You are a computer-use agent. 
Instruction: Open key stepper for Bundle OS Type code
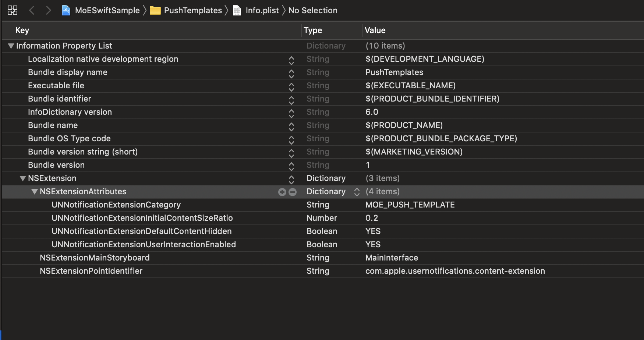[x=291, y=140]
